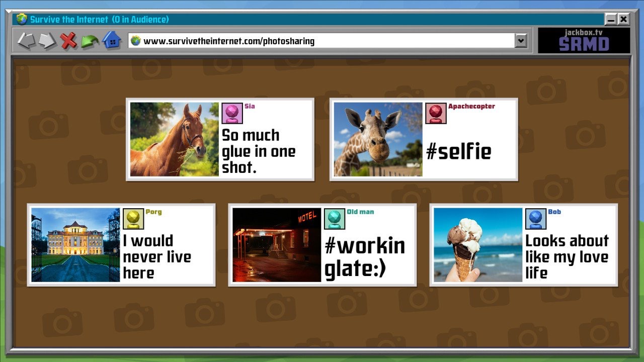Image resolution: width=644 pixels, height=362 pixels.
Task: Click the "So much glue in one shot." caption
Action: [259, 151]
